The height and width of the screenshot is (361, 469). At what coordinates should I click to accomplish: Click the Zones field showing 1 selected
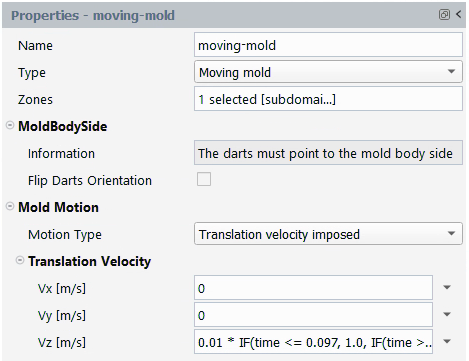328,99
